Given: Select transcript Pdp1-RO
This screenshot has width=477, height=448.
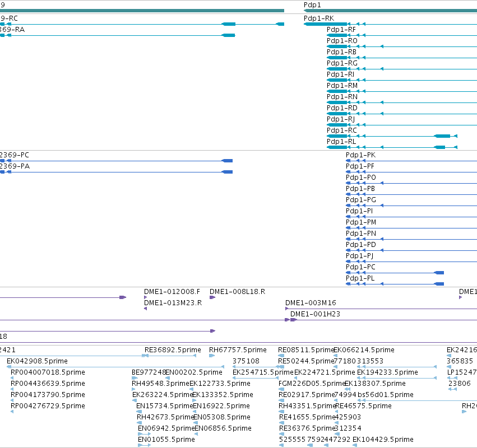Looking at the screenshot, I should (x=342, y=41).
